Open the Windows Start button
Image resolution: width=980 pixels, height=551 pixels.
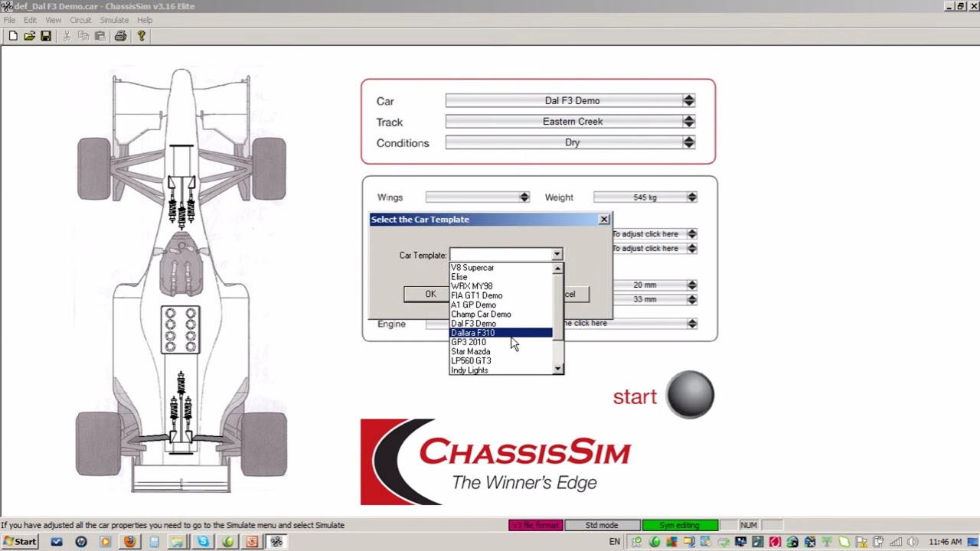[20, 542]
